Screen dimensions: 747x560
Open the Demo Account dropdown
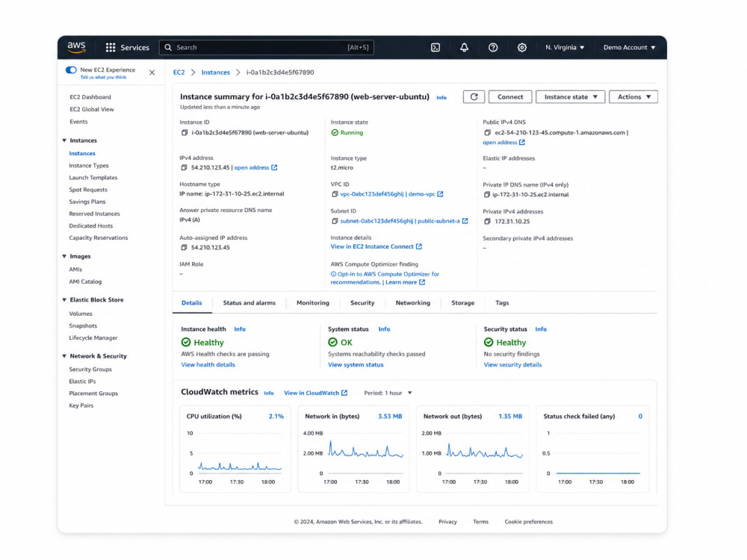tap(629, 47)
